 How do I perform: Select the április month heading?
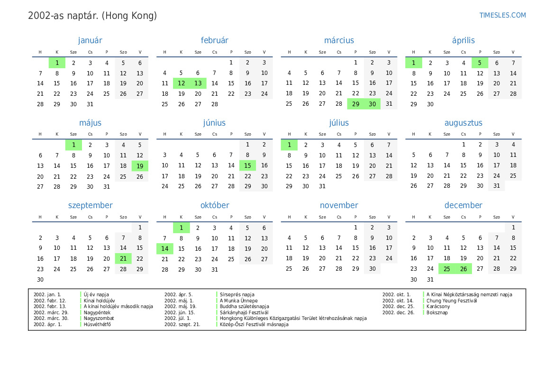tap(463, 40)
